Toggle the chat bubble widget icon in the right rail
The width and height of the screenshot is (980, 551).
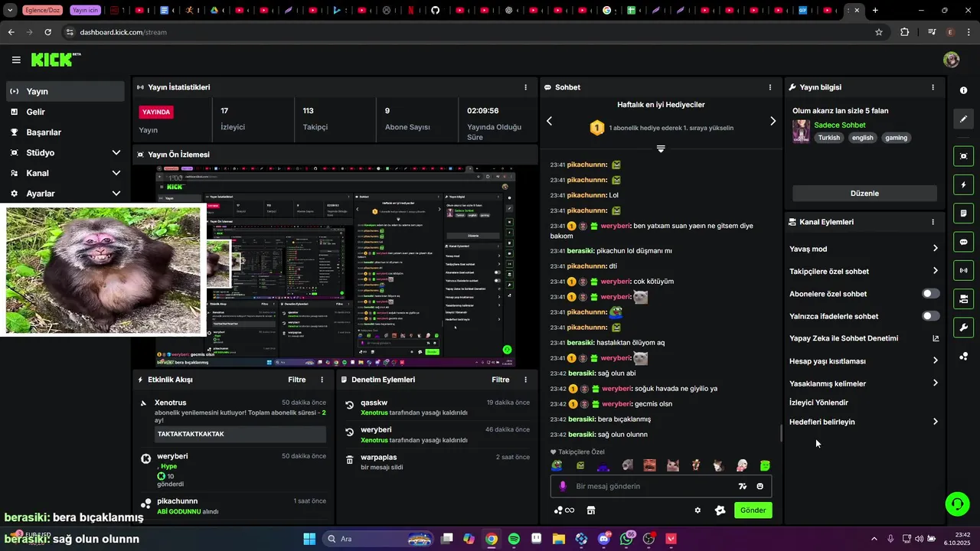963,242
